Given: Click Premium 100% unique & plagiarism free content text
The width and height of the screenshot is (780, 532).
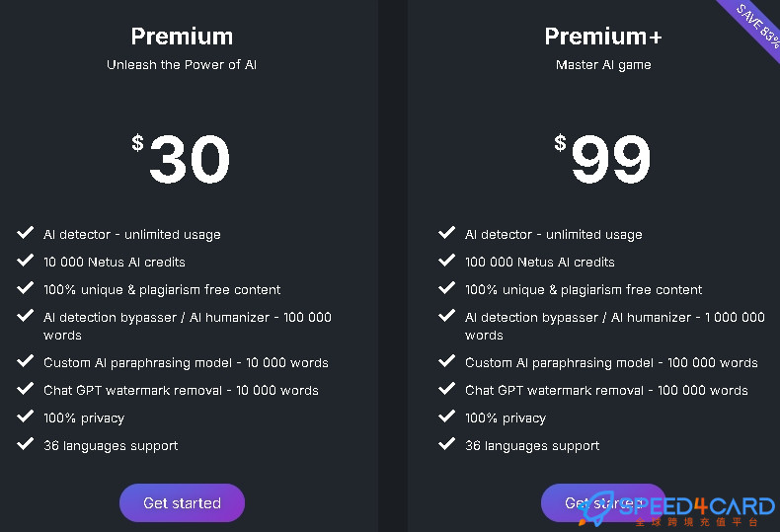Looking at the screenshot, I should coord(162,290).
